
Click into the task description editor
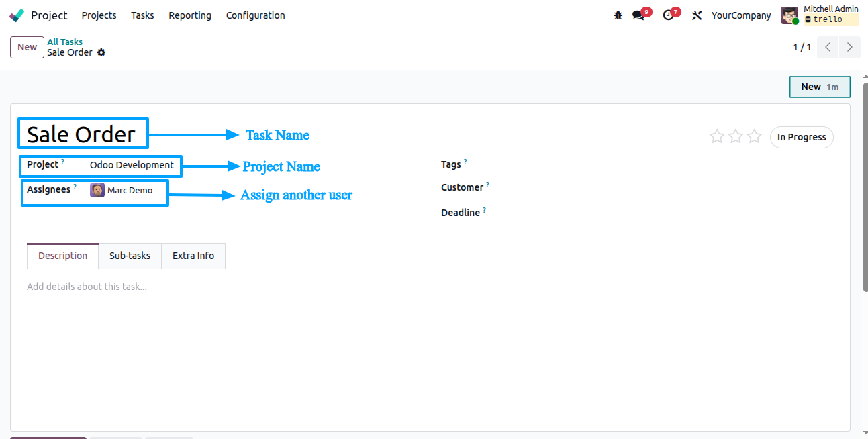(x=430, y=287)
